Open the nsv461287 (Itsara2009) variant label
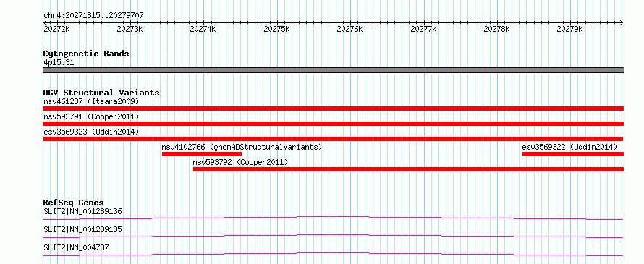The width and height of the screenshot is (644, 264). (91, 101)
